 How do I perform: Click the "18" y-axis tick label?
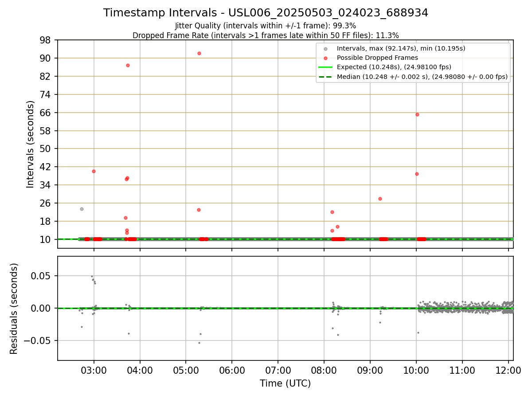click(47, 221)
